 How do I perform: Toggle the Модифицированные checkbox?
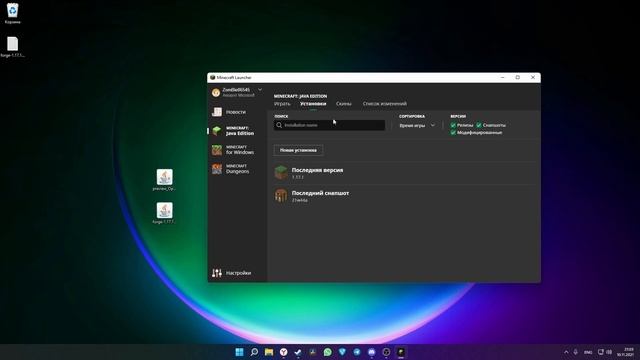coord(453,132)
